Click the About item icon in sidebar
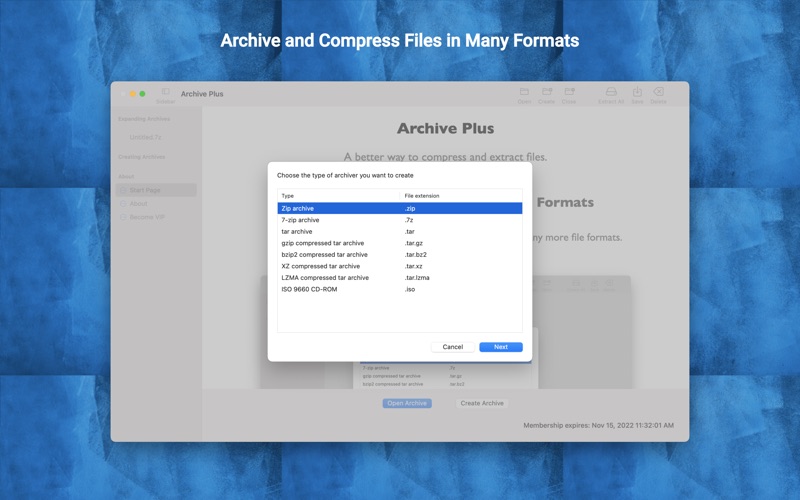800x500 pixels. tap(123, 204)
